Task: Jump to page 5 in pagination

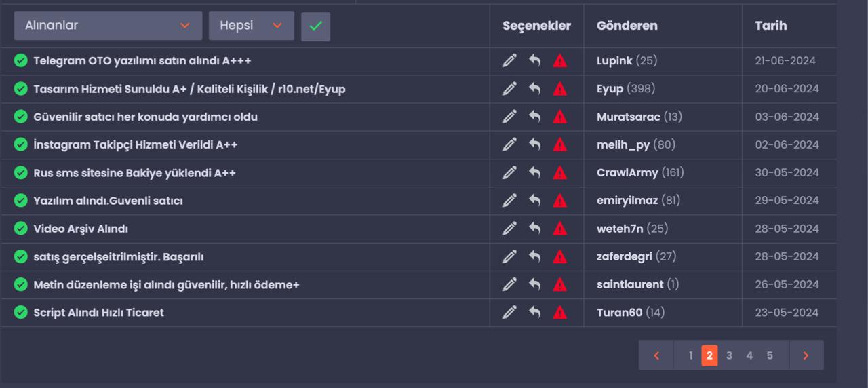Action: 770,355
